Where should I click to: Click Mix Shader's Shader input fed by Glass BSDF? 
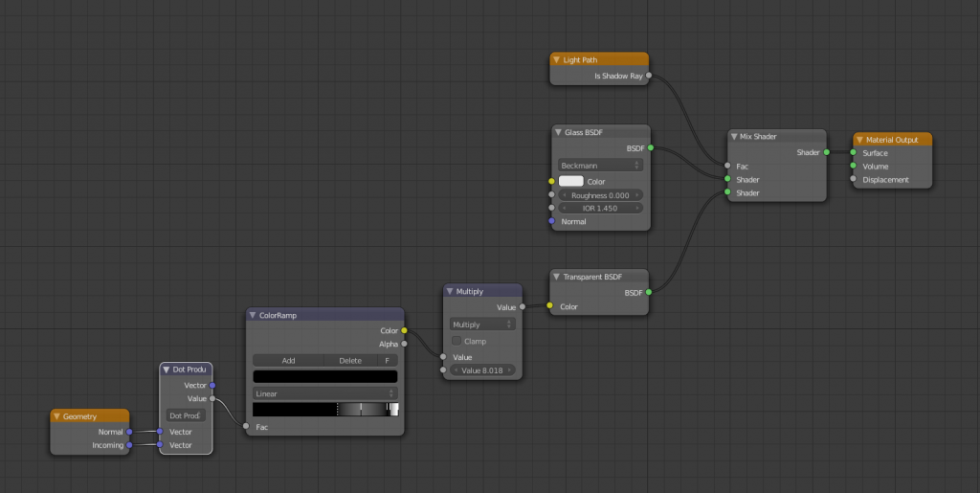(727, 179)
